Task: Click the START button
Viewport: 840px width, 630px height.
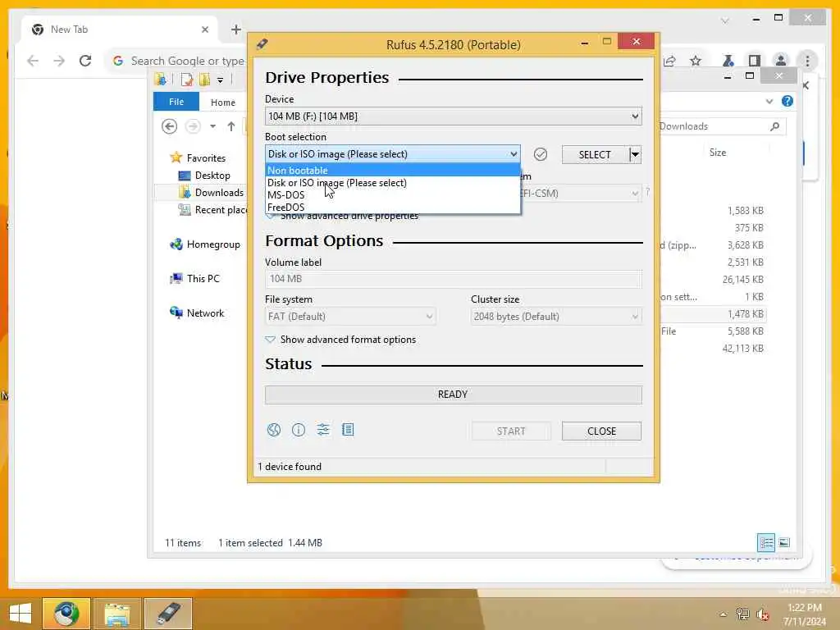Action: point(511,431)
